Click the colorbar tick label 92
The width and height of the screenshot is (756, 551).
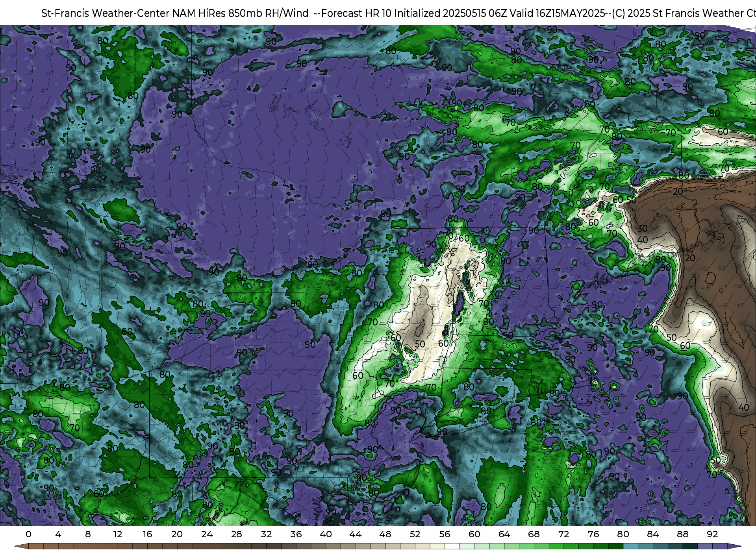point(712,534)
